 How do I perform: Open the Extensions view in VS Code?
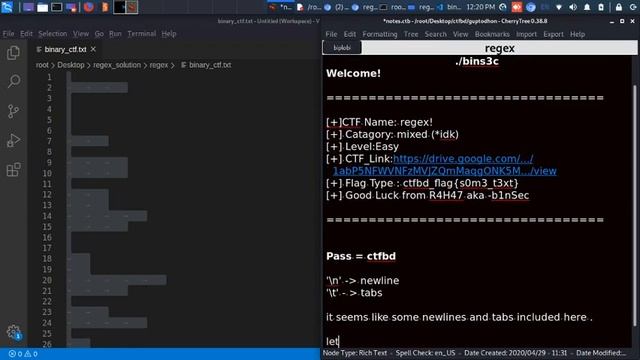pos(13,169)
